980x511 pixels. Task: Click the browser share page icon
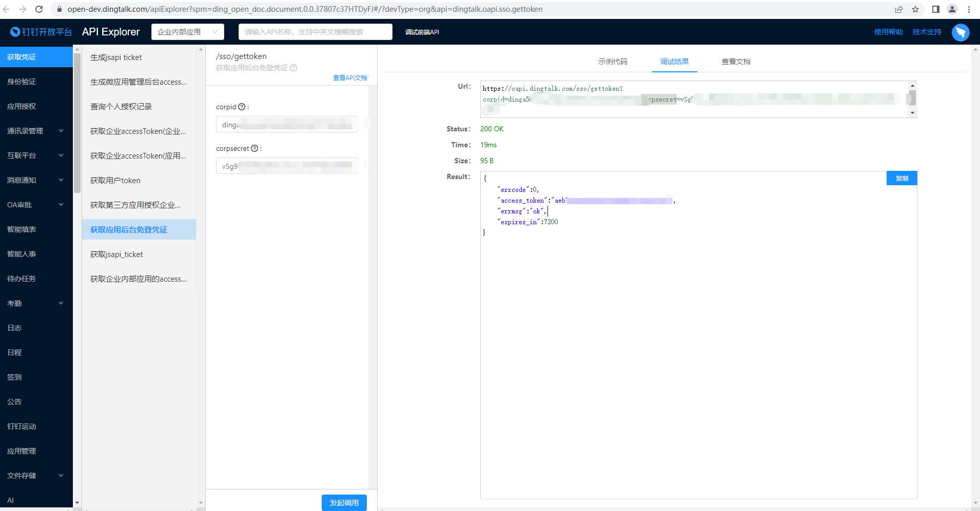(x=899, y=9)
